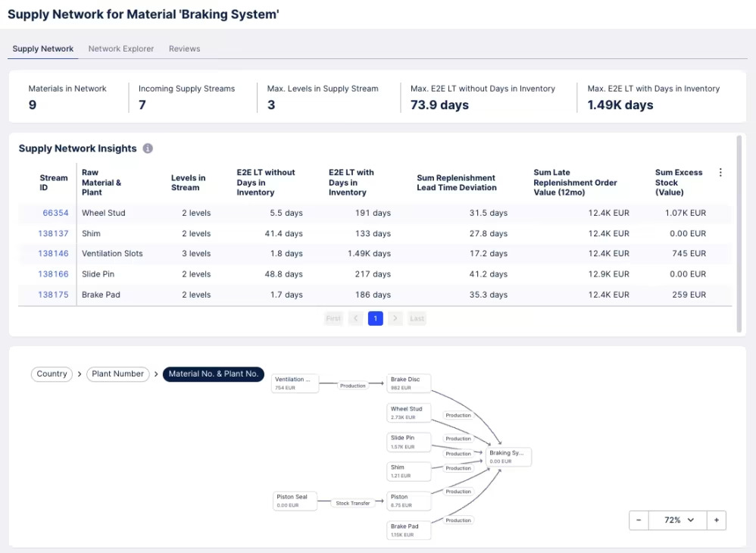Open stream 138146 for Ventilation Slots
Viewport: 756px width, 553px height.
click(53, 254)
